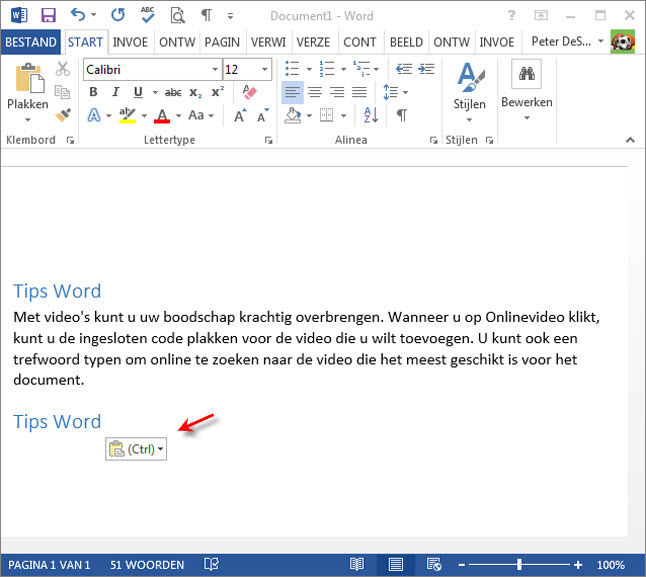The height and width of the screenshot is (577, 646).
Task: Toggle print layout view in the status bar
Action: 396,564
